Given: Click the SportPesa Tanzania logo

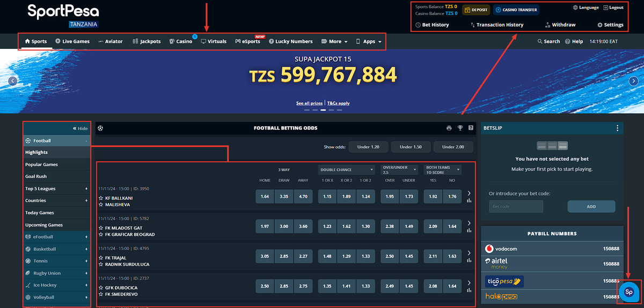Looking at the screenshot, I should pyautogui.click(x=63, y=16).
